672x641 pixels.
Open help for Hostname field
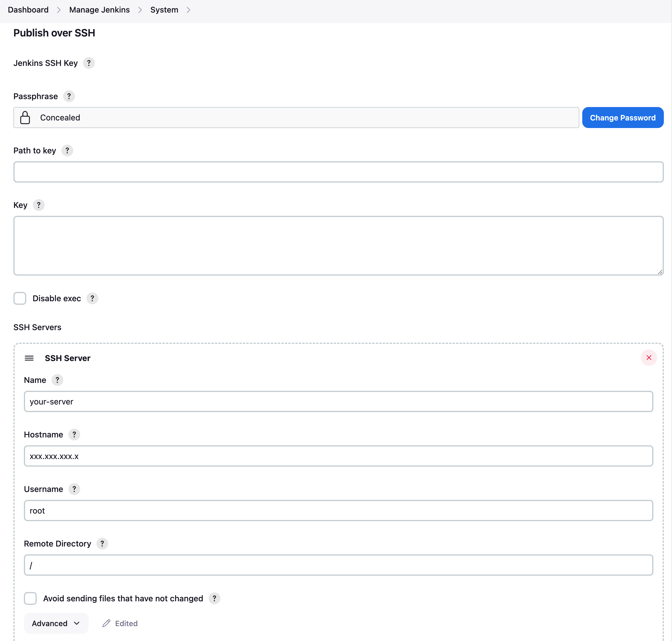[x=74, y=435]
